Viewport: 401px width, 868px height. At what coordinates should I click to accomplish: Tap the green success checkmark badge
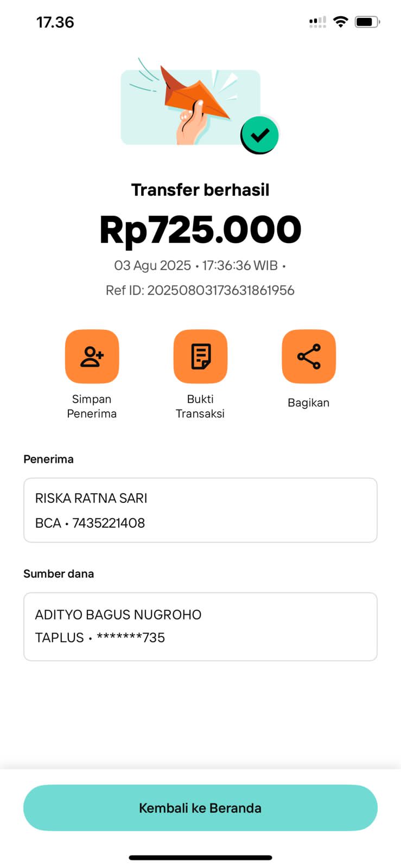tap(259, 135)
